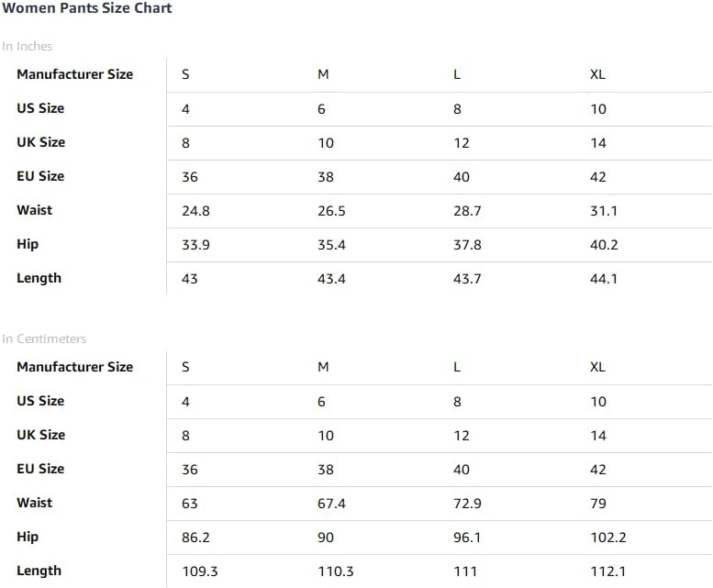Select the Waist value 24.8
713x588 pixels.
click(x=196, y=211)
